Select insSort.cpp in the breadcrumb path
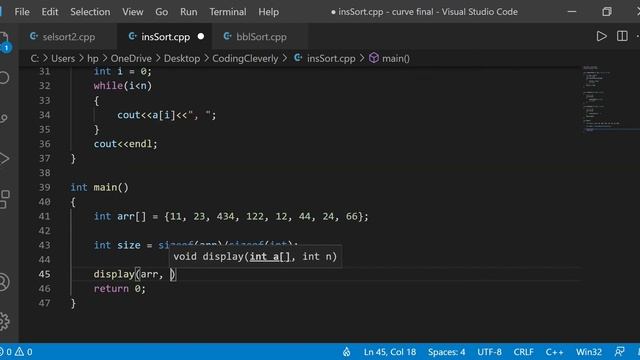This screenshot has height=360, width=640. point(325,58)
